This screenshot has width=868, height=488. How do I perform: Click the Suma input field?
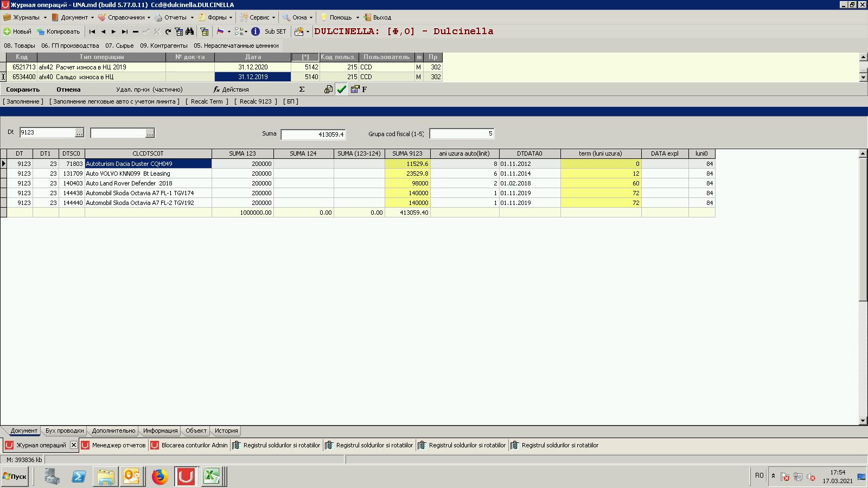tap(313, 134)
